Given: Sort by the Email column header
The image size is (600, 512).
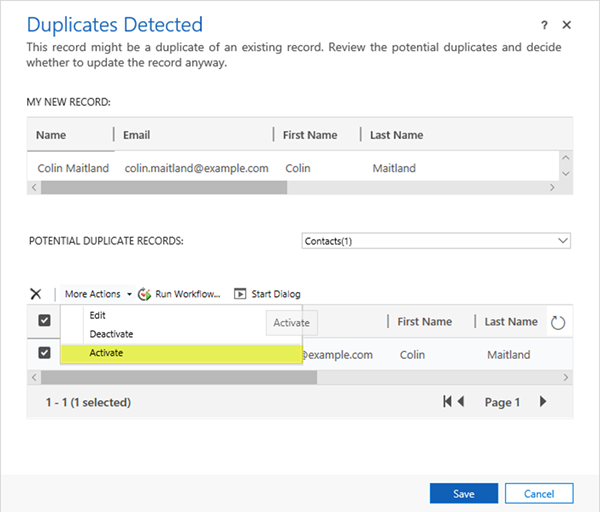Looking at the screenshot, I should coord(137,135).
